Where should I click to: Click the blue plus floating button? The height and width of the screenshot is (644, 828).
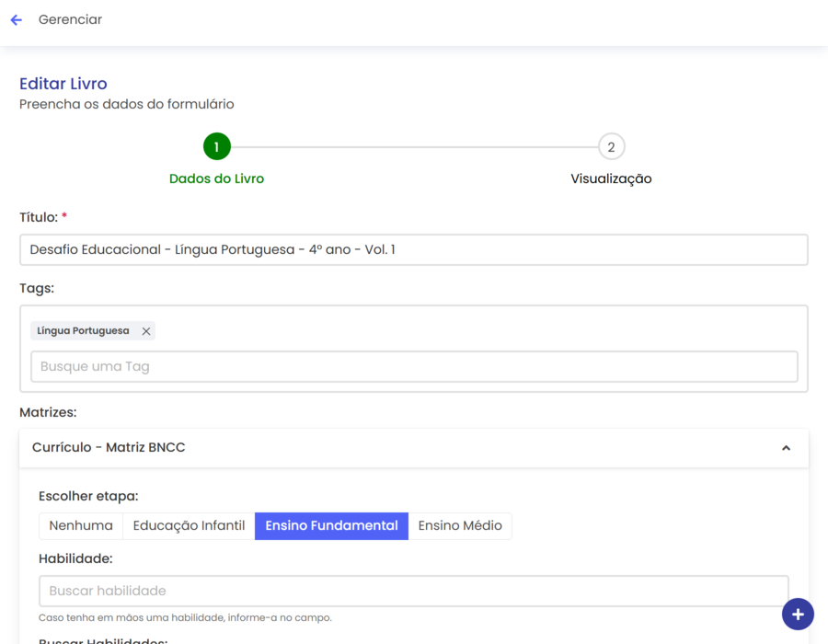797,614
